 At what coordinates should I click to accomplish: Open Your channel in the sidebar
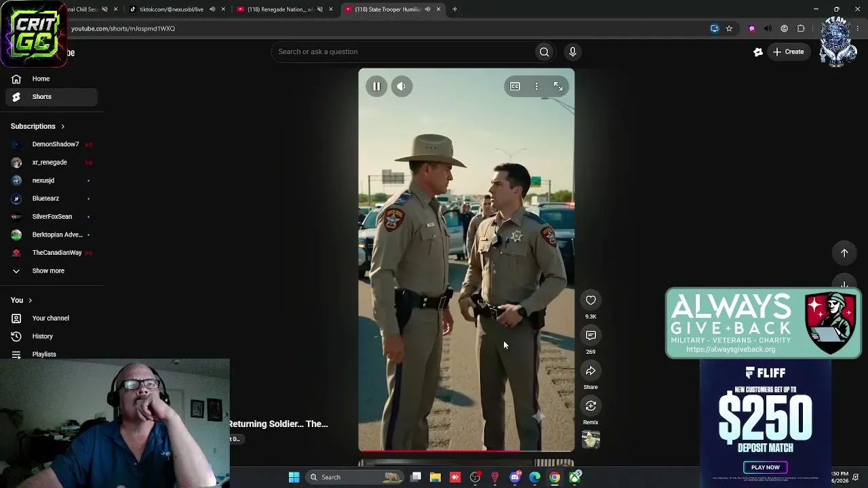(x=52, y=319)
